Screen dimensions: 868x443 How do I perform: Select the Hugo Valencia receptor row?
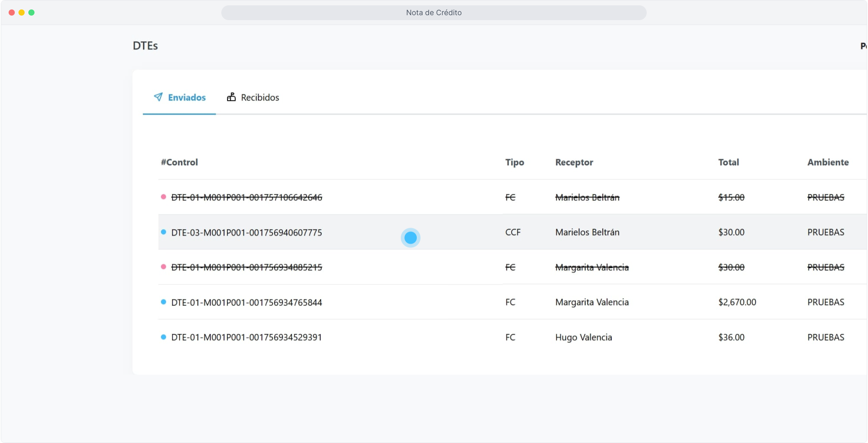[x=583, y=338]
